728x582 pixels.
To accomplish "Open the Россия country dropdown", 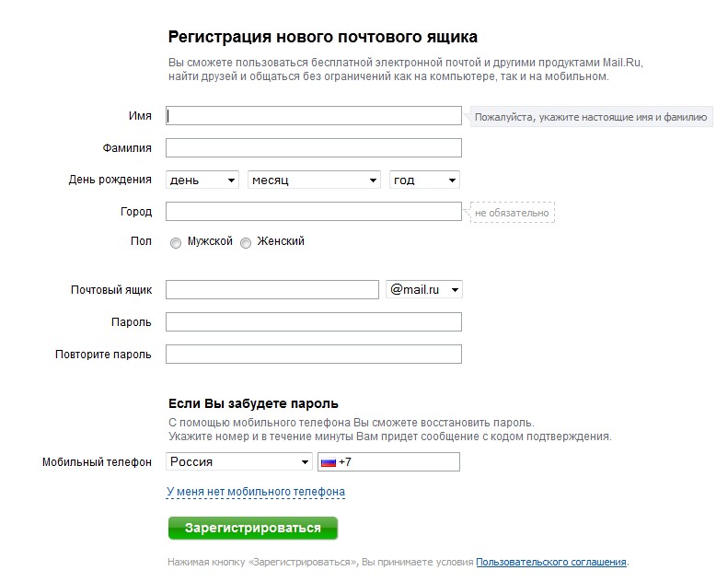I will [239, 462].
